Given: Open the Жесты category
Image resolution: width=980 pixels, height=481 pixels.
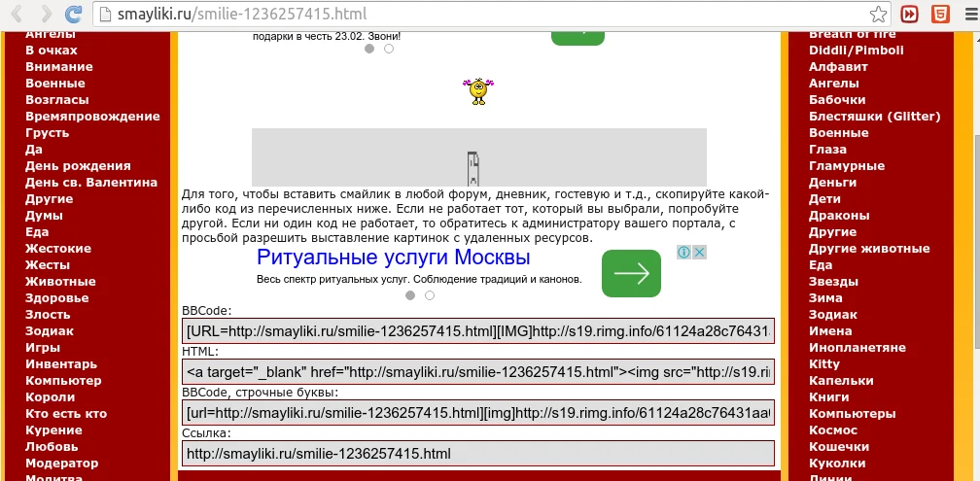Looking at the screenshot, I should (x=48, y=265).
